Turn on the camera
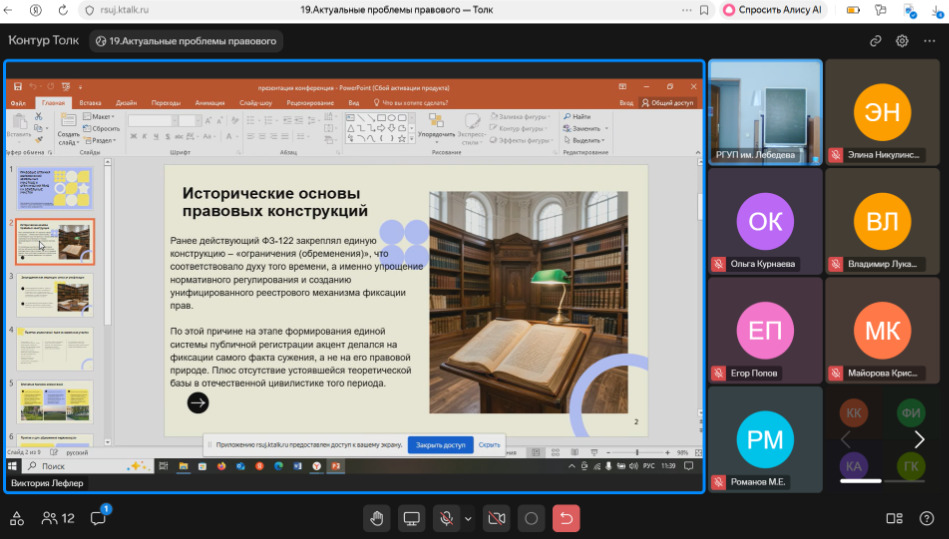 (x=495, y=518)
